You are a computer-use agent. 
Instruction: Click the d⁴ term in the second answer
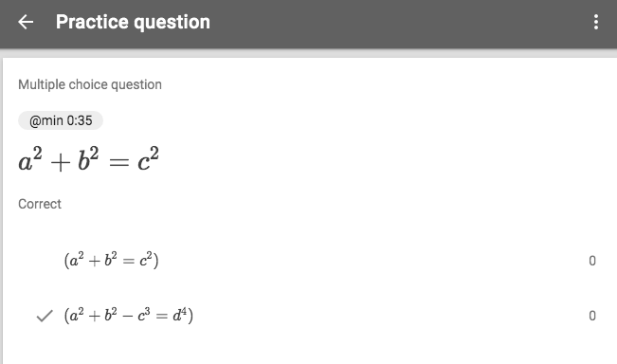pos(180,315)
